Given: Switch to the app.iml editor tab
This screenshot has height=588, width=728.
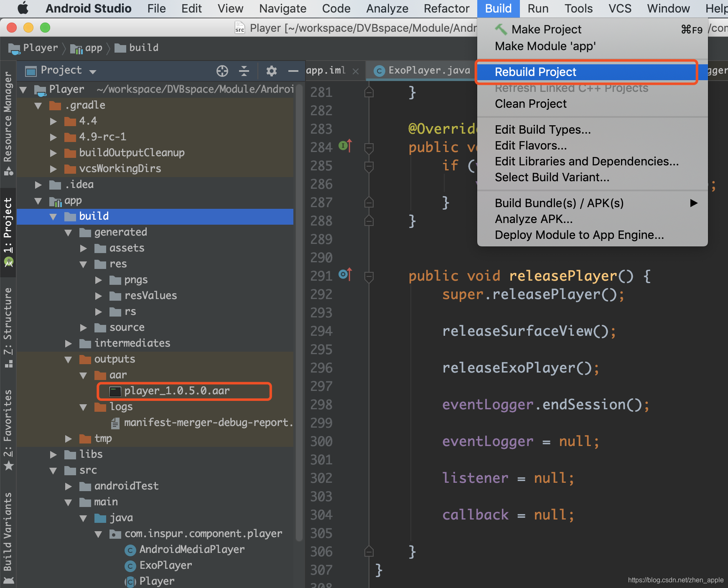Looking at the screenshot, I should 326,71.
